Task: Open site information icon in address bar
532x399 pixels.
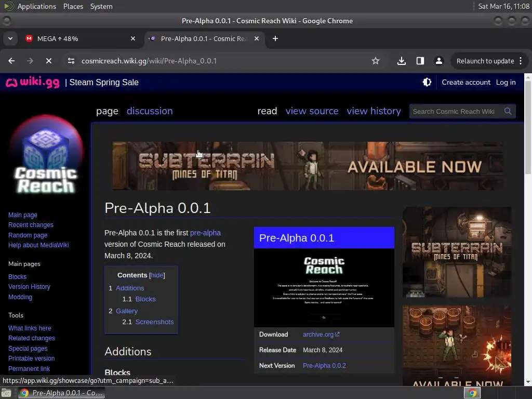Action: (71, 61)
